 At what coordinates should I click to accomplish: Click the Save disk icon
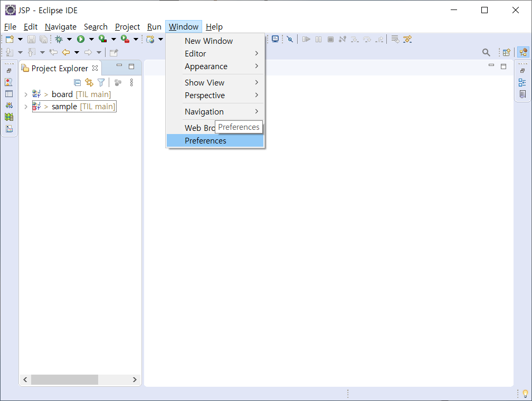click(31, 40)
